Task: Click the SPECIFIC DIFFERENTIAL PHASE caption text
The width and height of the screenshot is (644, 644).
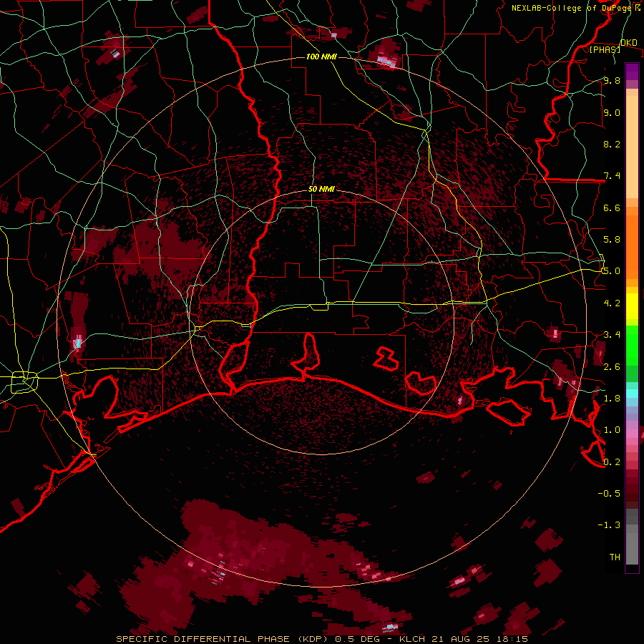Action: tap(203, 639)
